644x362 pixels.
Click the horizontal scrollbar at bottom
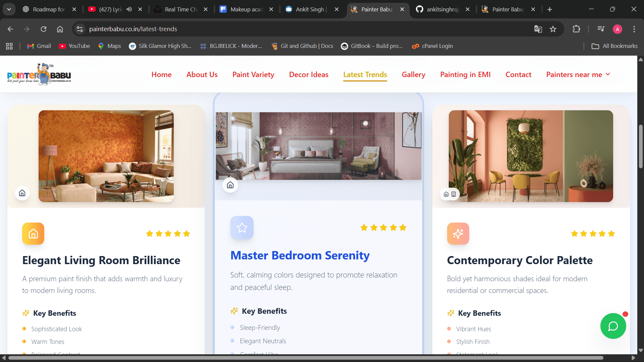tap(305, 358)
